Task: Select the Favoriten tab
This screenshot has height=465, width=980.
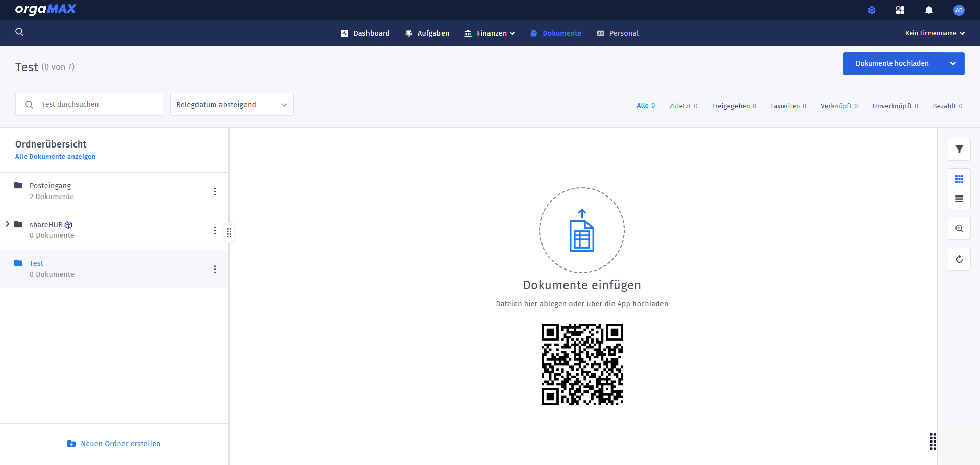Action: pos(789,106)
